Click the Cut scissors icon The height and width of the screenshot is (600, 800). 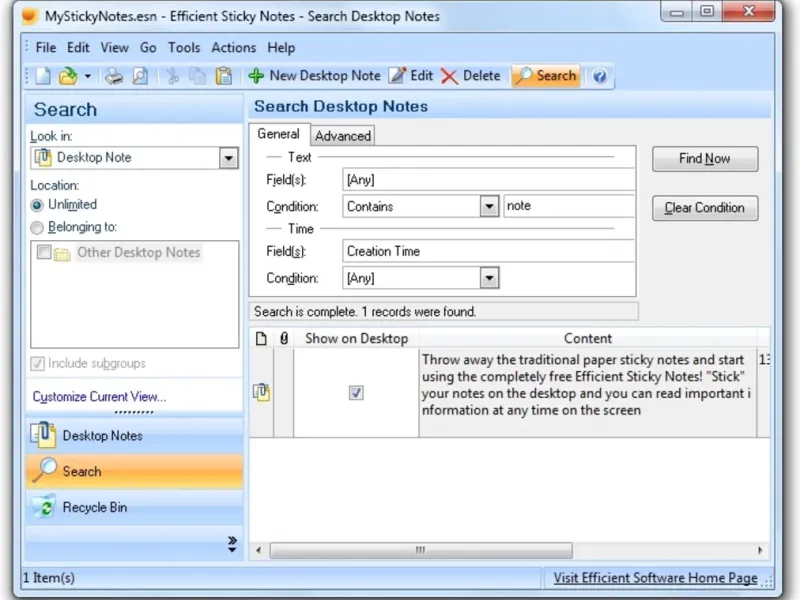(x=172, y=76)
